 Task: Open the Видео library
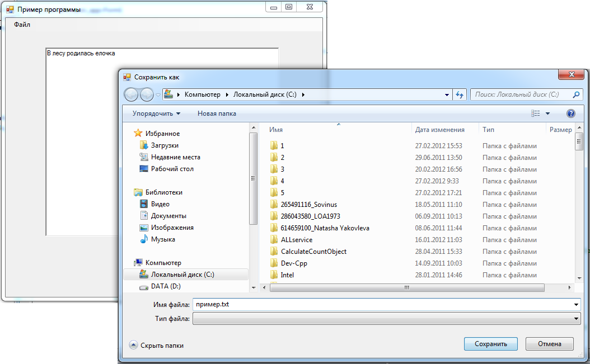coord(154,204)
